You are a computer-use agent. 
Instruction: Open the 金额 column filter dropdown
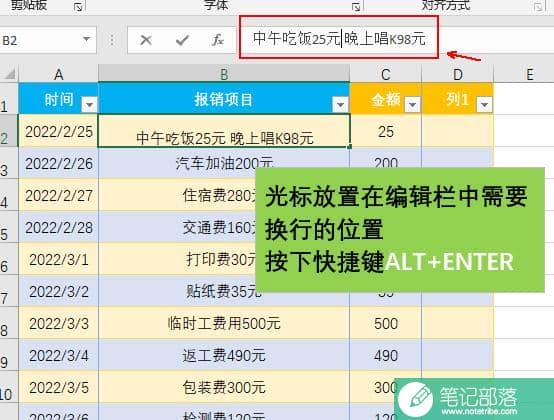[412, 105]
